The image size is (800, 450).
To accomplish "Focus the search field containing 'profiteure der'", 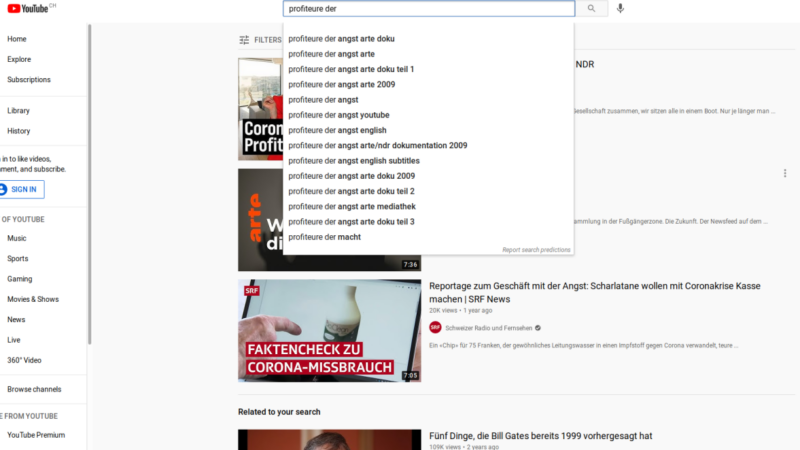I will pyautogui.click(x=429, y=9).
